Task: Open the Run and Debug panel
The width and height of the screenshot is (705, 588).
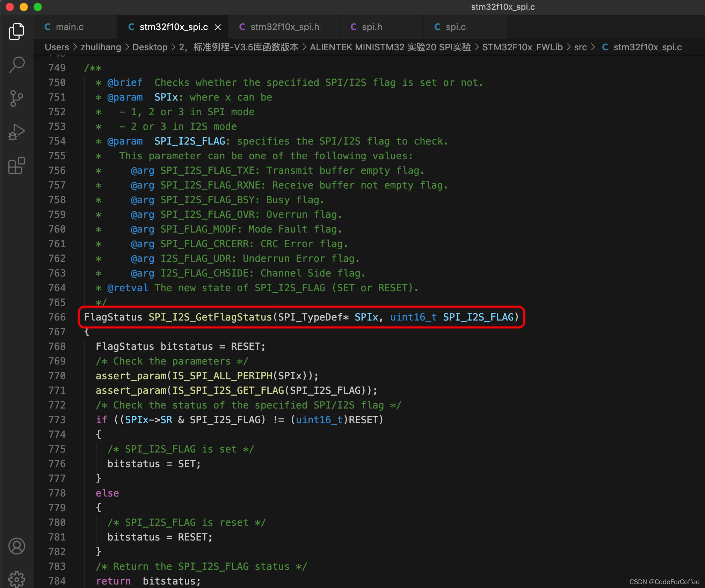Action: point(16,132)
